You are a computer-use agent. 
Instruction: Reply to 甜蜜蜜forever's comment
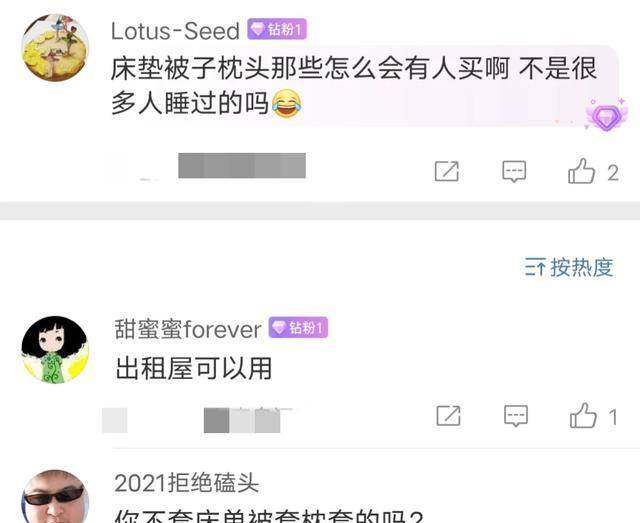(516, 416)
